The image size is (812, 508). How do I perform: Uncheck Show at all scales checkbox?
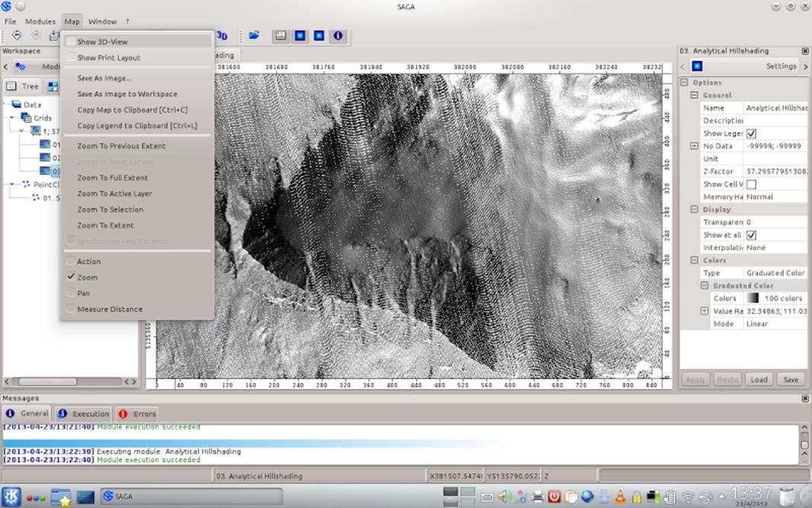[751, 235]
